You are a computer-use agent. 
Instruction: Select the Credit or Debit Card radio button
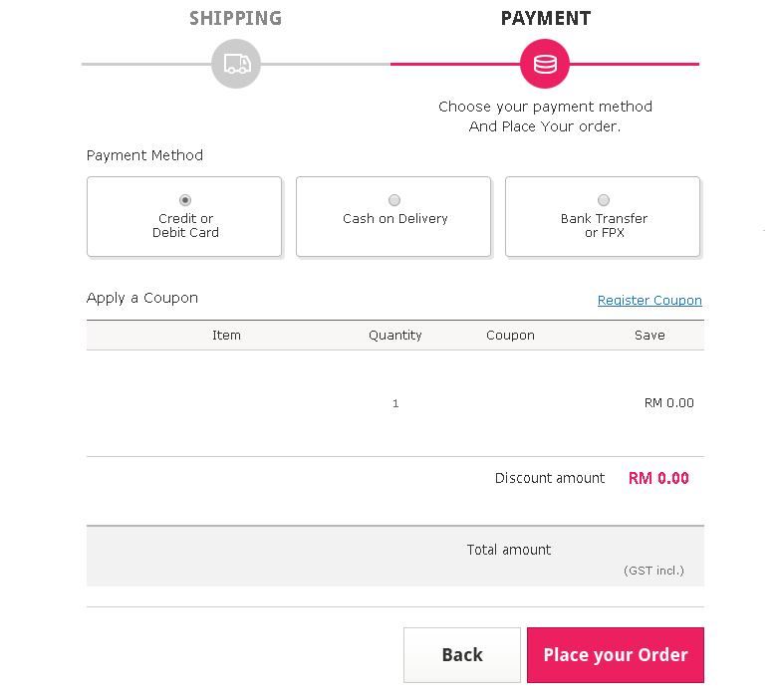(185, 200)
